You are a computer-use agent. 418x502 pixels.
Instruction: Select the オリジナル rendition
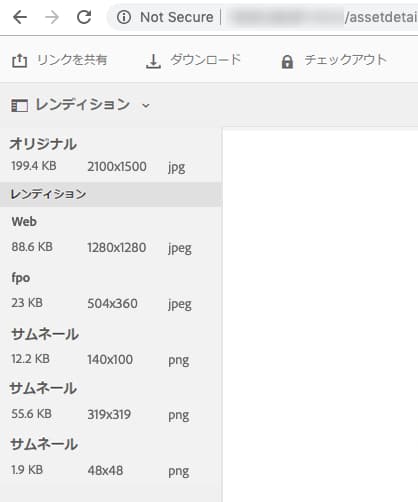click(43, 144)
